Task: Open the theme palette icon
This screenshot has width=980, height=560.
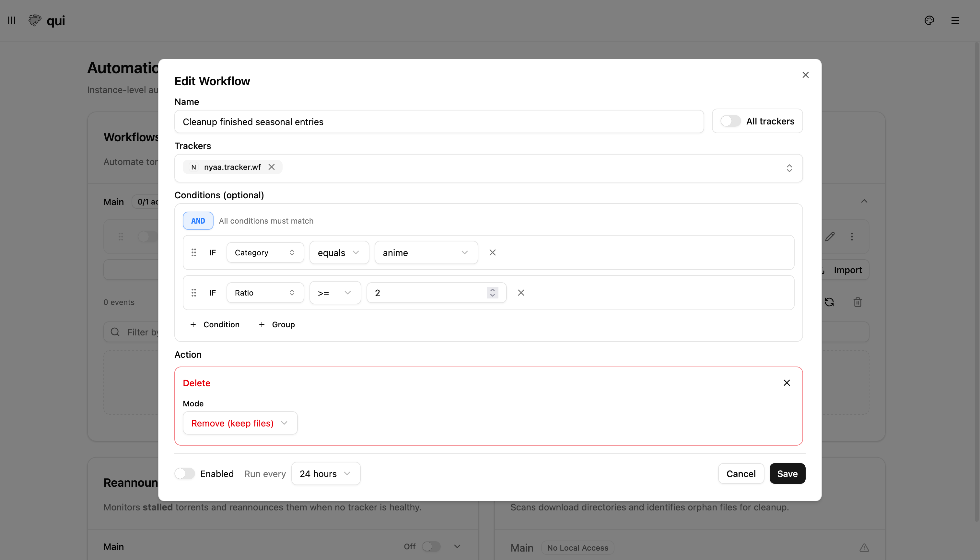Action: pos(929,20)
